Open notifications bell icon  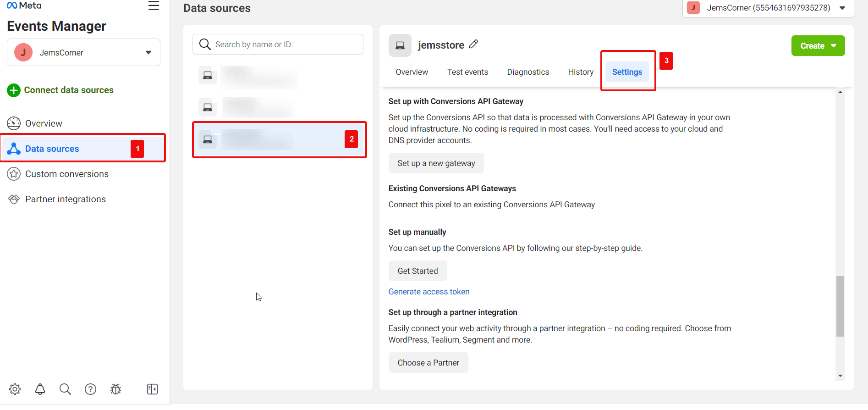[x=40, y=389]
